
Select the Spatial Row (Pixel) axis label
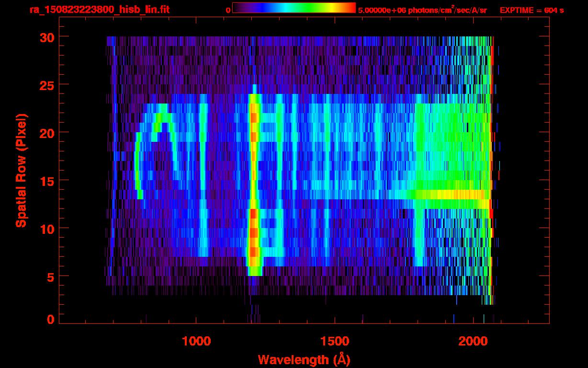click(21, 170)
